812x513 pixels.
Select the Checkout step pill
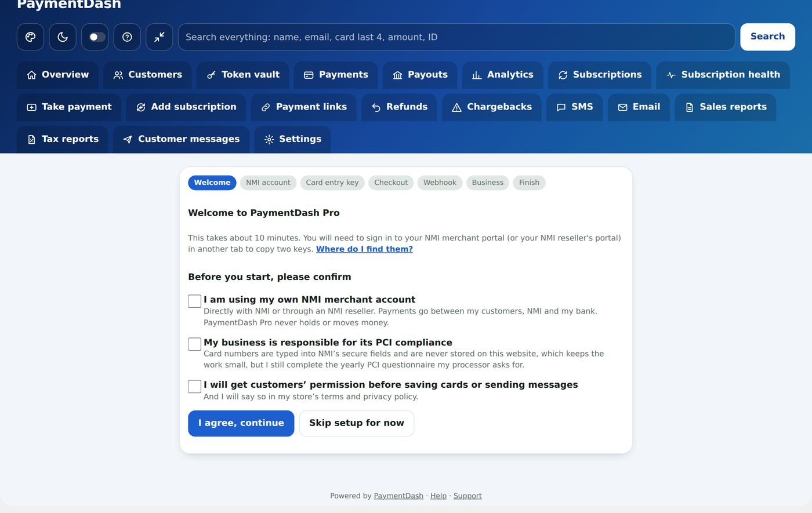tap(391, 183)
